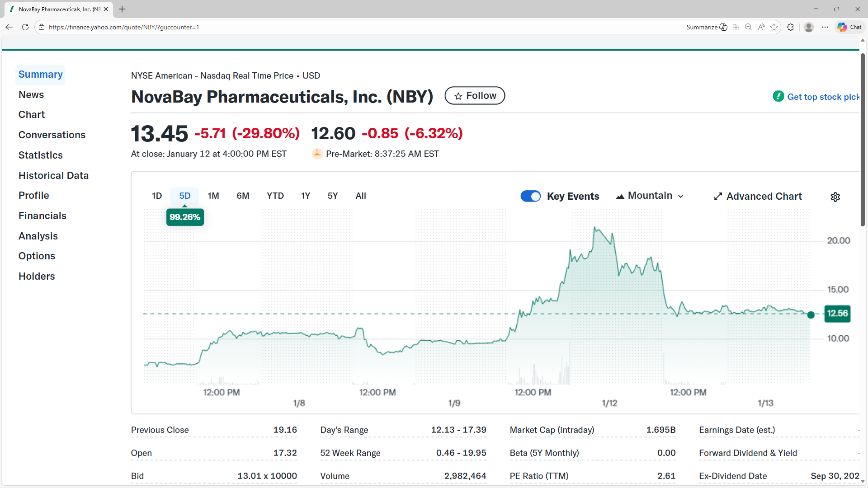868x488 pixels.
Task: Toggle the Key Events switch
Action: (x=530, y=196)
